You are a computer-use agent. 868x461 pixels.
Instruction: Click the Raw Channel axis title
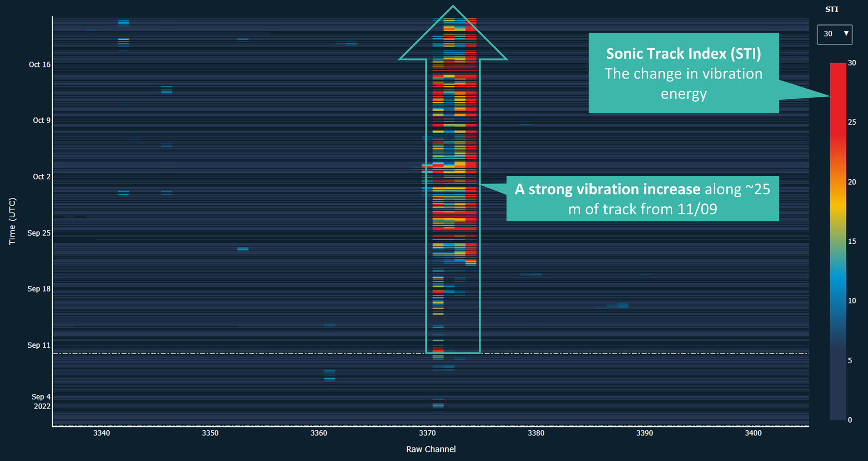tap(431, 449)
